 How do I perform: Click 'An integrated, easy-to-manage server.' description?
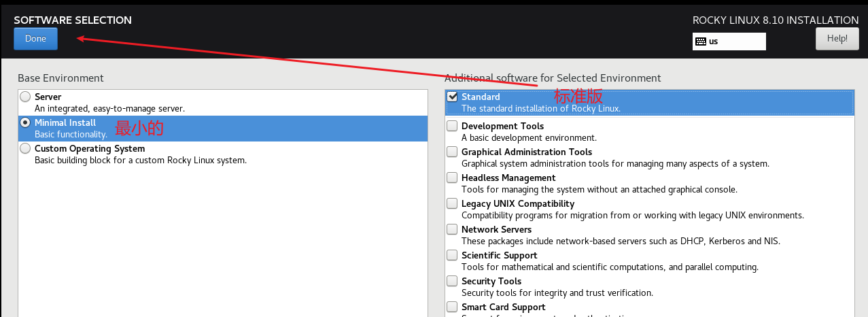[109, 108]
